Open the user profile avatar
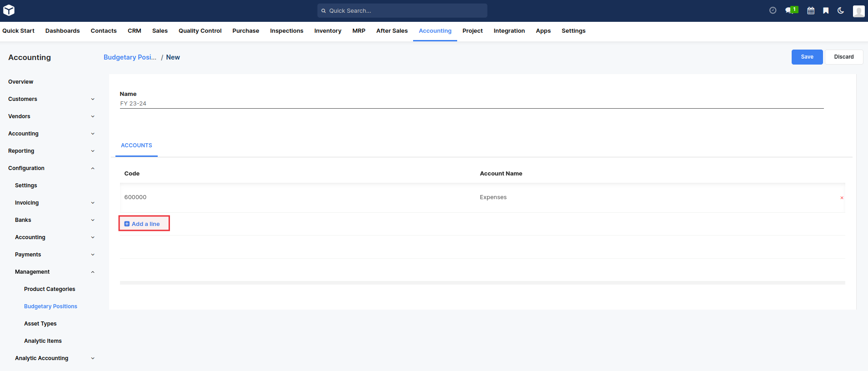Screen dimensions: 868x371 (x=858, y=11)
